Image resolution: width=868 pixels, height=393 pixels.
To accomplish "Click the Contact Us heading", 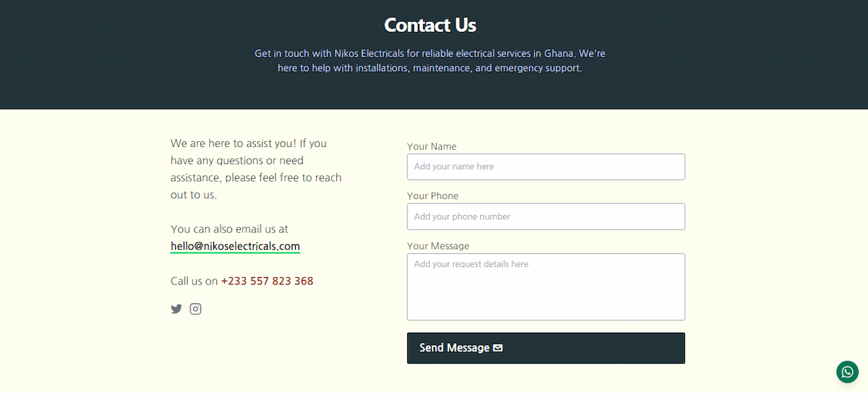I will pyautogui.click(x=430, y=25).
